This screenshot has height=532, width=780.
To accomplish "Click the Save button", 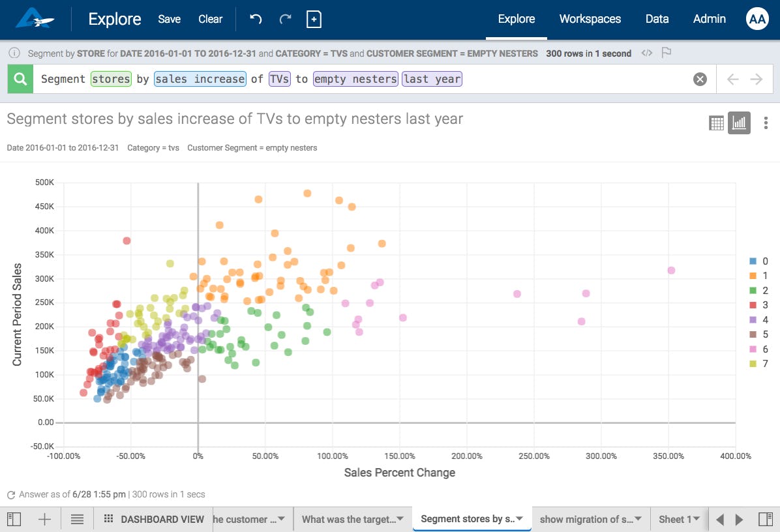I will pyautogui.click(x=169, y=19).
